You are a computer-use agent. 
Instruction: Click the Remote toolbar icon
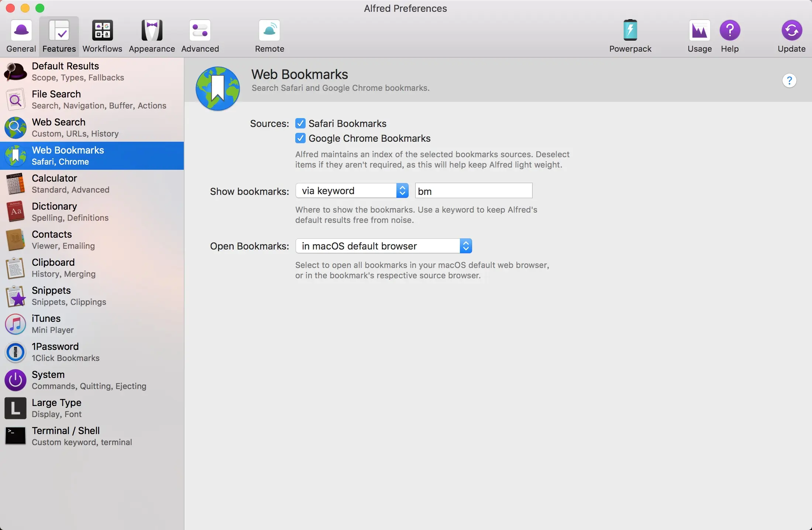coord(269,31)
